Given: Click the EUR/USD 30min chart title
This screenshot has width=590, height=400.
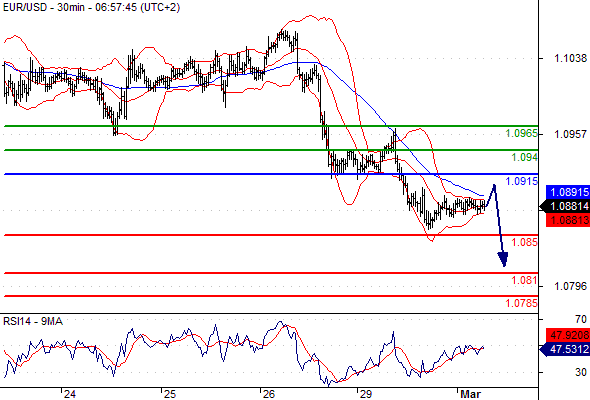Looking at the screenshot, I should point(91,7).
